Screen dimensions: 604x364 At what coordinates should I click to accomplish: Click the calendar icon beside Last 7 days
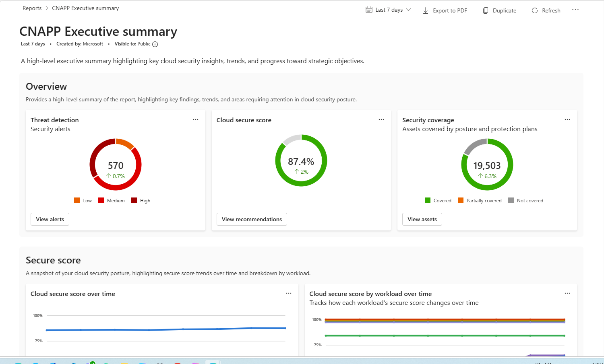click(x=369, y=10)
